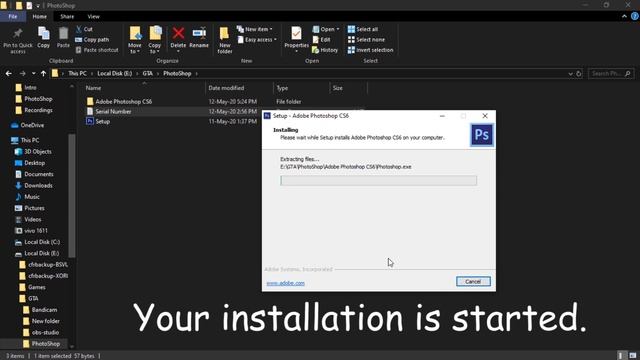The height and width of the screenshot is (360, 640).
Task: Open recent locations dropdown arrow
Action: (33, 73)
